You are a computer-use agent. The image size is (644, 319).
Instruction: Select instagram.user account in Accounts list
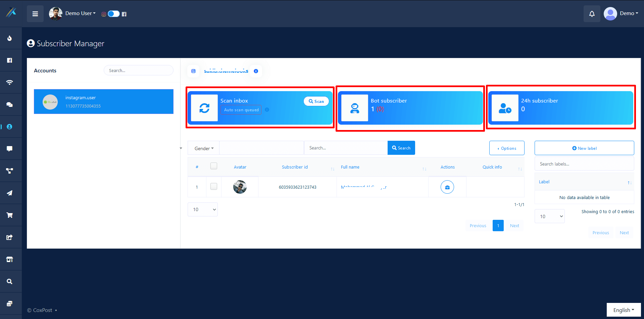103,102
